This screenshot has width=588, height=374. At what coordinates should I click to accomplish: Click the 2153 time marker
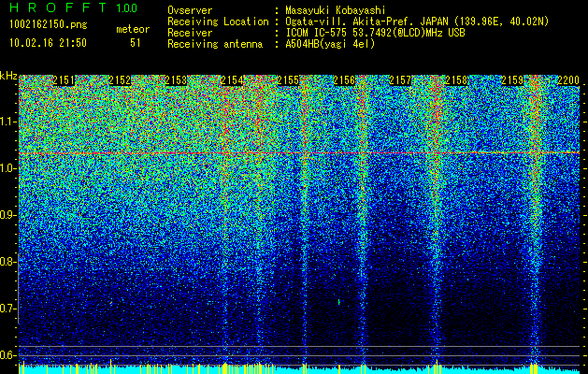[176, 79]
